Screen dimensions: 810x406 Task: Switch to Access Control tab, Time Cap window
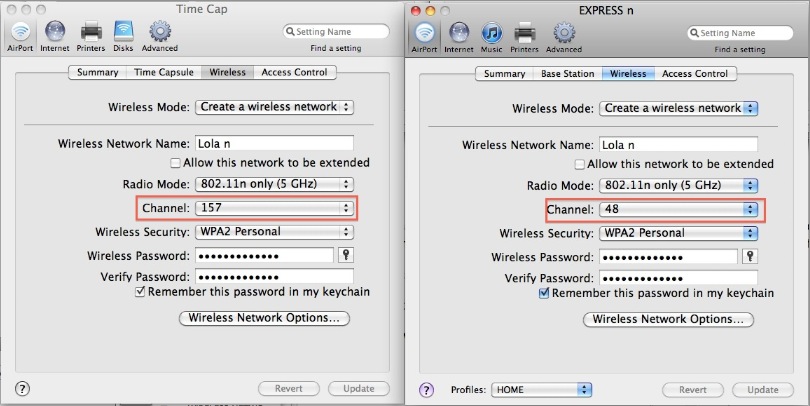[294, 72]
